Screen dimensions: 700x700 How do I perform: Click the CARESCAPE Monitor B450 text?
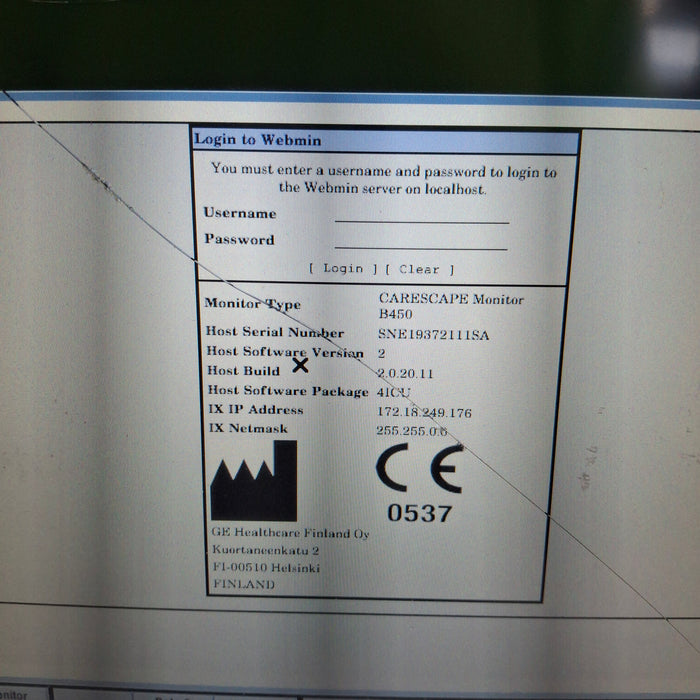point(450,305)
